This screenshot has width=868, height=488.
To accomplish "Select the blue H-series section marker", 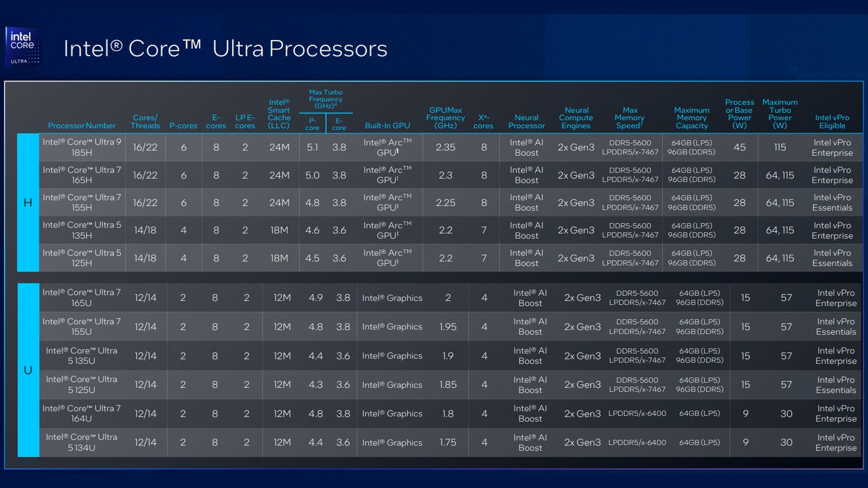I will 28,202.
